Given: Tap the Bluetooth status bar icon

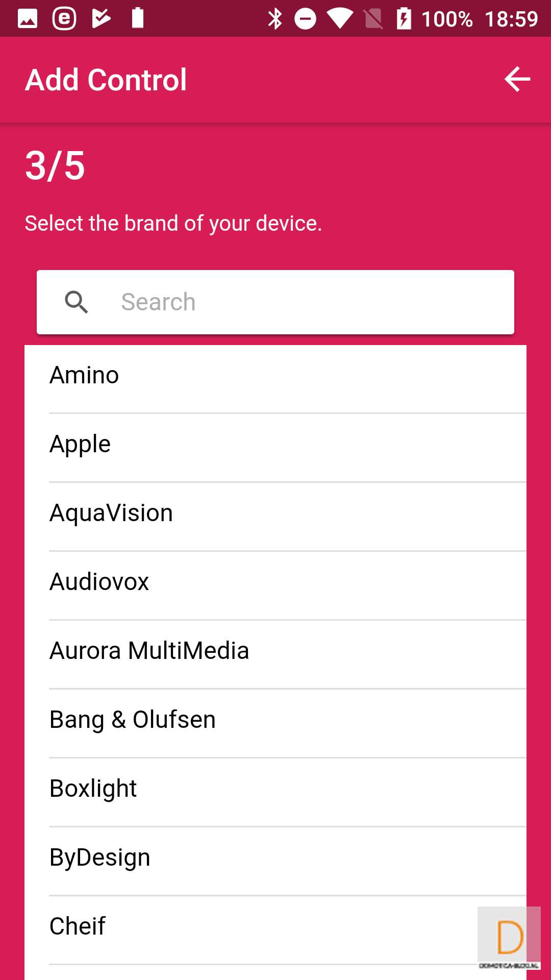Looking at the screenshot, I should (x=275, y=19).
